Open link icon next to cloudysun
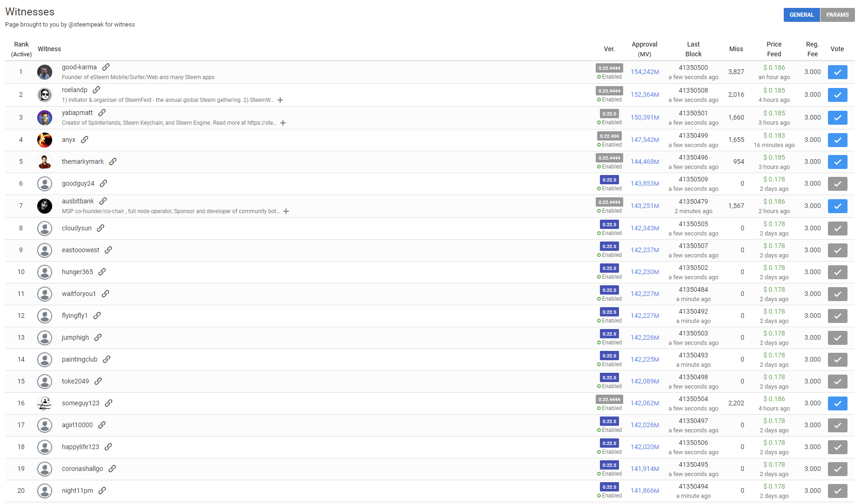The height and width of the screenshot is (504, 861). pyautogui.click(x=101, y=228)
